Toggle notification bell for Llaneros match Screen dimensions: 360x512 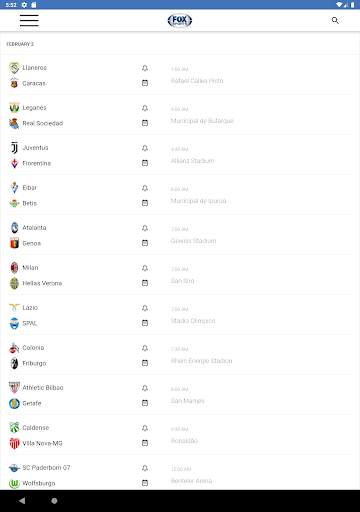pyautogui.click(x=145, y=68)
